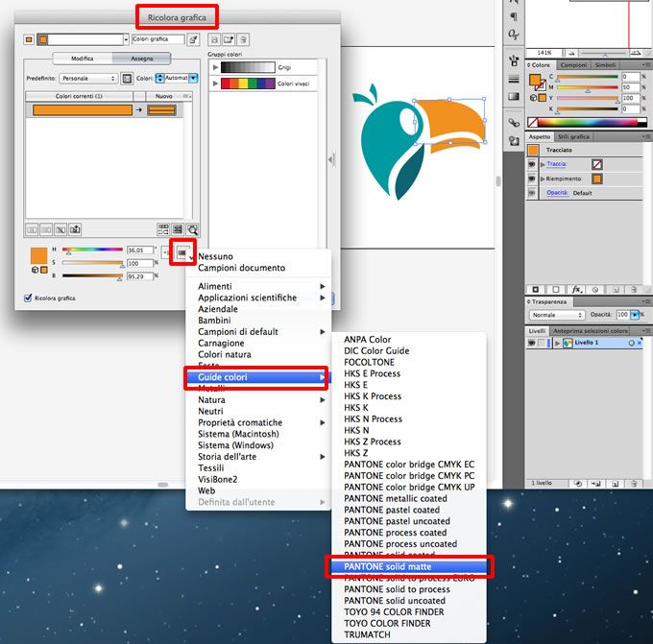The image size is (653, 644).
Task: Choose TRUMATCH from the color guides list
Action: click(x=367, y=634)
